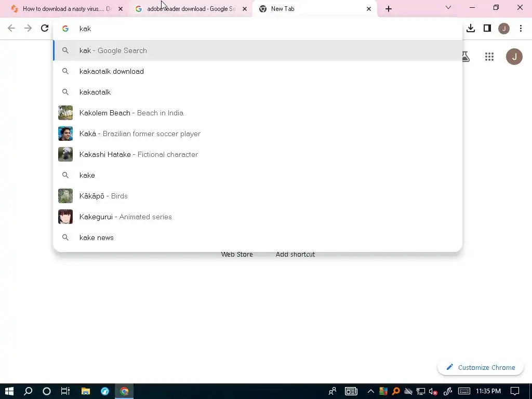
Task: Open Task View on the taskbar
Action: (x=65, y=391)
